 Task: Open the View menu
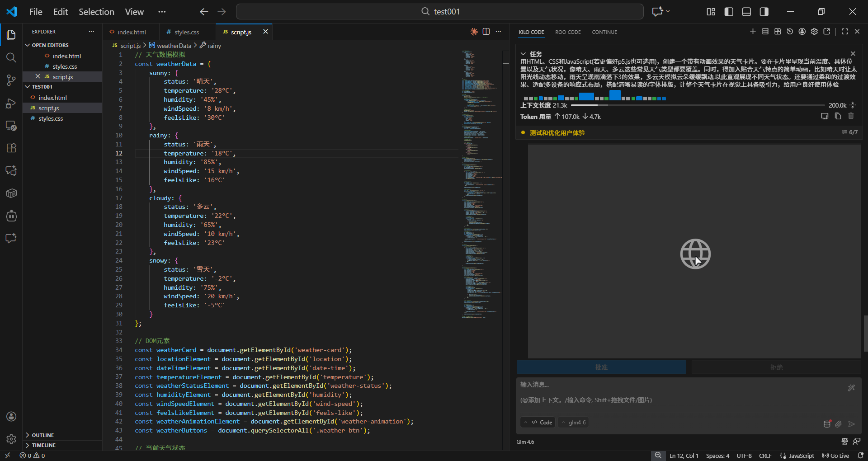(134, 12)
